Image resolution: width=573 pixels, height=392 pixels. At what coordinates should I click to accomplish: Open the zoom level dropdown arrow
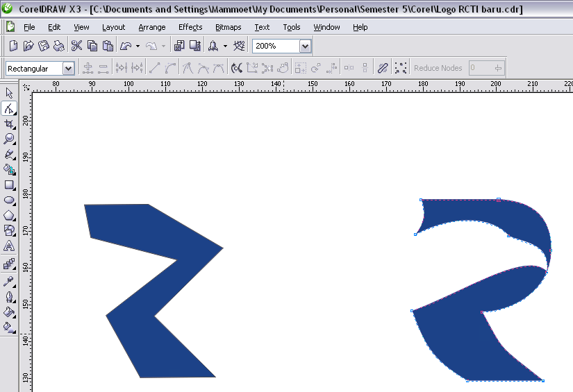point(305,46)
